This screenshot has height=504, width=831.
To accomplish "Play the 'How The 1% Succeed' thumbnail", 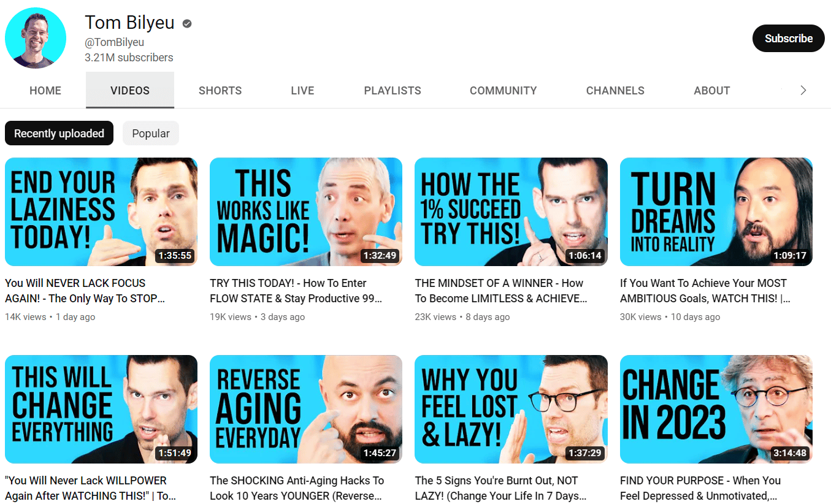I will (x=511, y=212).
